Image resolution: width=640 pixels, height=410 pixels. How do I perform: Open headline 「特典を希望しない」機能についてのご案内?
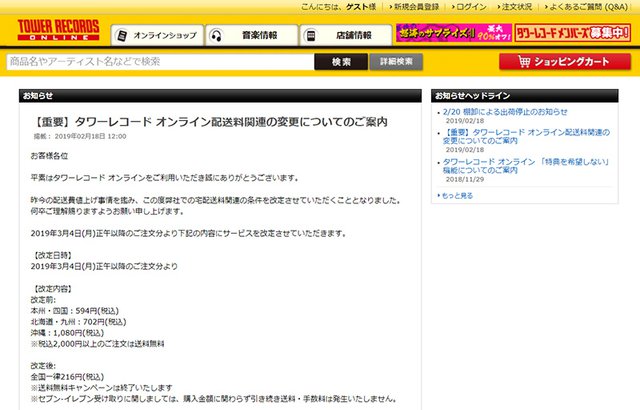pos(526,166)
